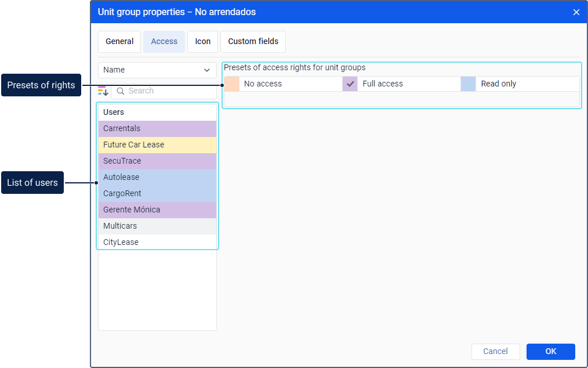588x368 pixels.
Task: Open the Custom fields tab
Action: pyautogui.click(x=253, y=42)
